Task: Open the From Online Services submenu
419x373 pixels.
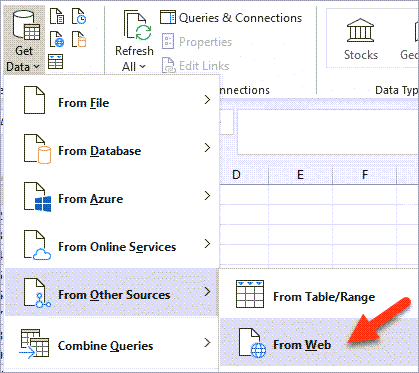Action: click(x=112, y=245)
